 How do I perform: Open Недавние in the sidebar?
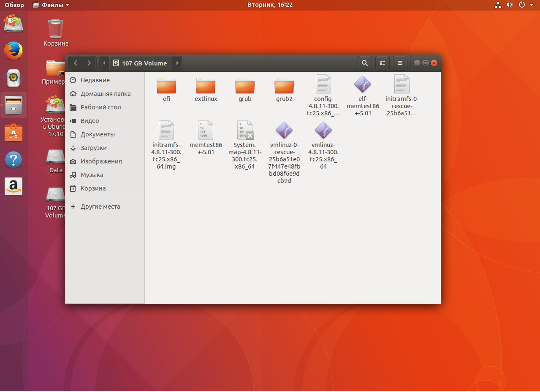click(95, 80)
